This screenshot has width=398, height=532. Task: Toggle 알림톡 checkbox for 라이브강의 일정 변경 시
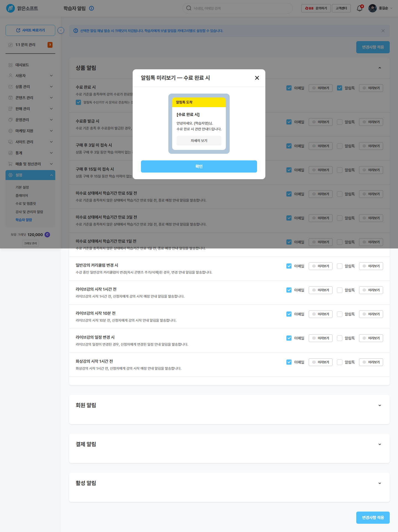point(340,338)
